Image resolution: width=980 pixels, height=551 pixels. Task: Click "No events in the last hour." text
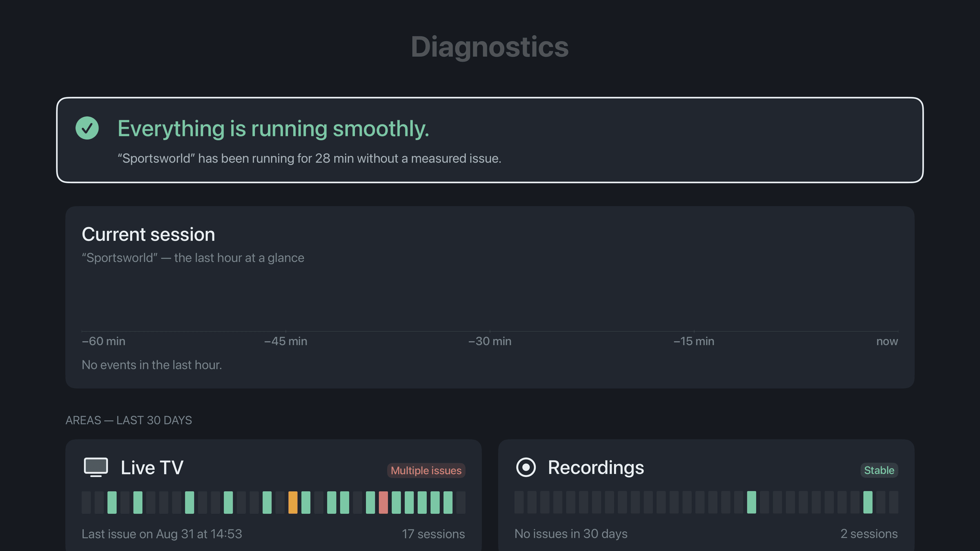click(151, 365)
